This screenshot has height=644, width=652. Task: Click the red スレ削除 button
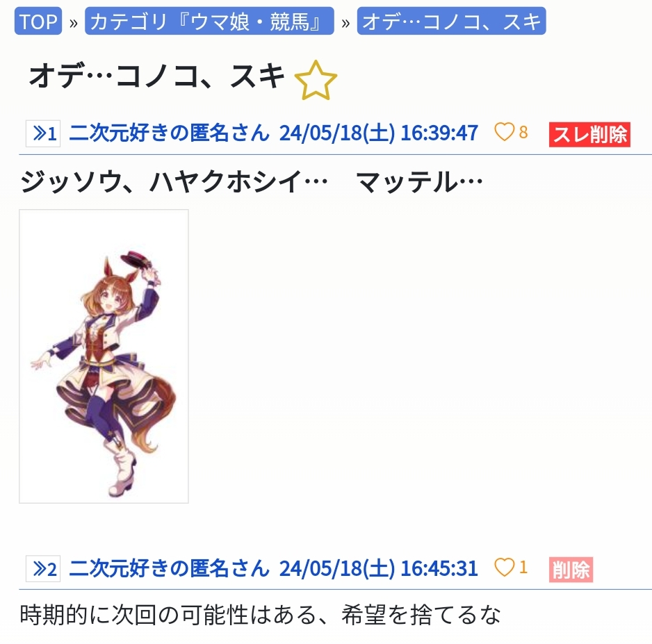[589, 135]
